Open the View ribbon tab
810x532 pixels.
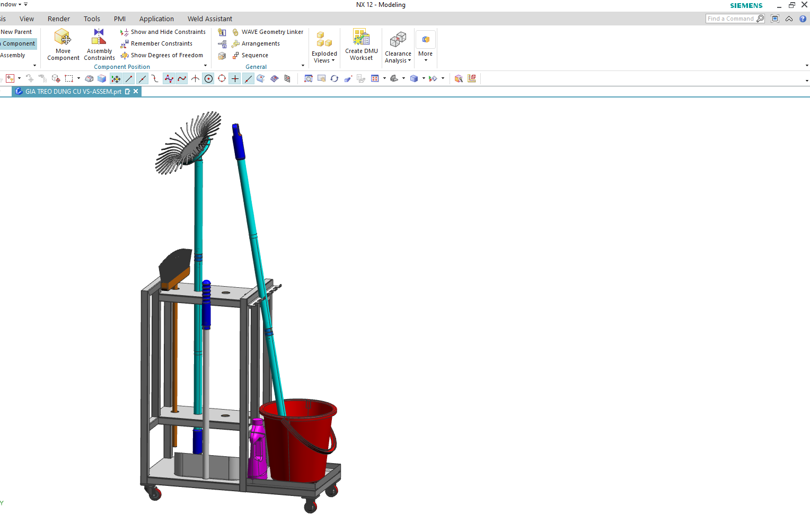(x=27, y=19)
